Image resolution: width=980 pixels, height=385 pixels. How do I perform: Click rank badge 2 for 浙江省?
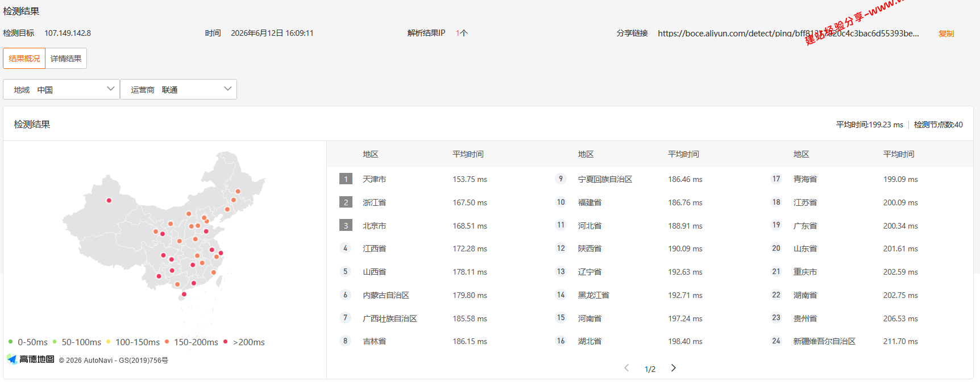tap(346, 202)
